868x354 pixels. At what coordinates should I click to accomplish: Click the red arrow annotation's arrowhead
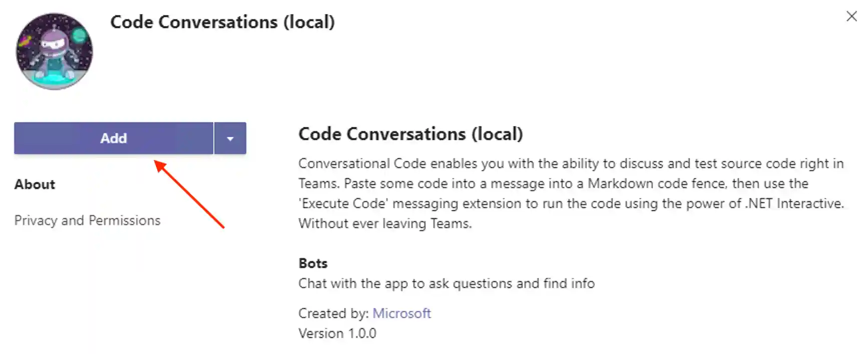pyautogui.click(x=160, y=165)
